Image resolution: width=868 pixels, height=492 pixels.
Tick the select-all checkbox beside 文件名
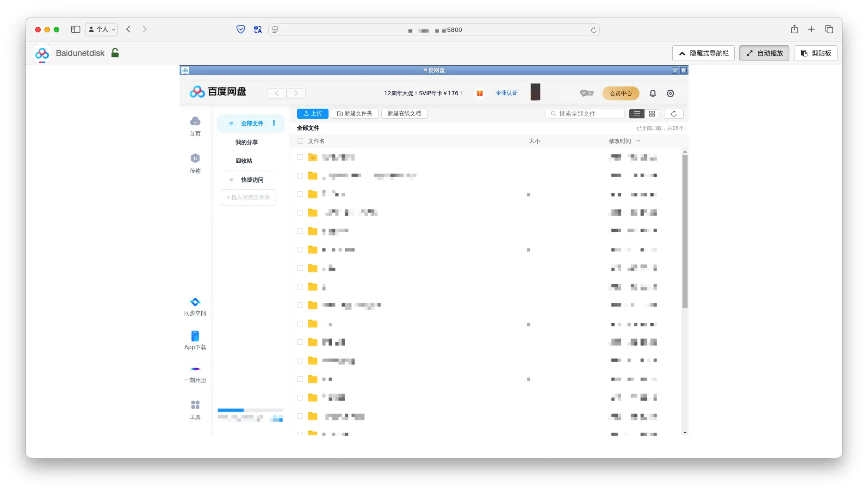point(300,141)
